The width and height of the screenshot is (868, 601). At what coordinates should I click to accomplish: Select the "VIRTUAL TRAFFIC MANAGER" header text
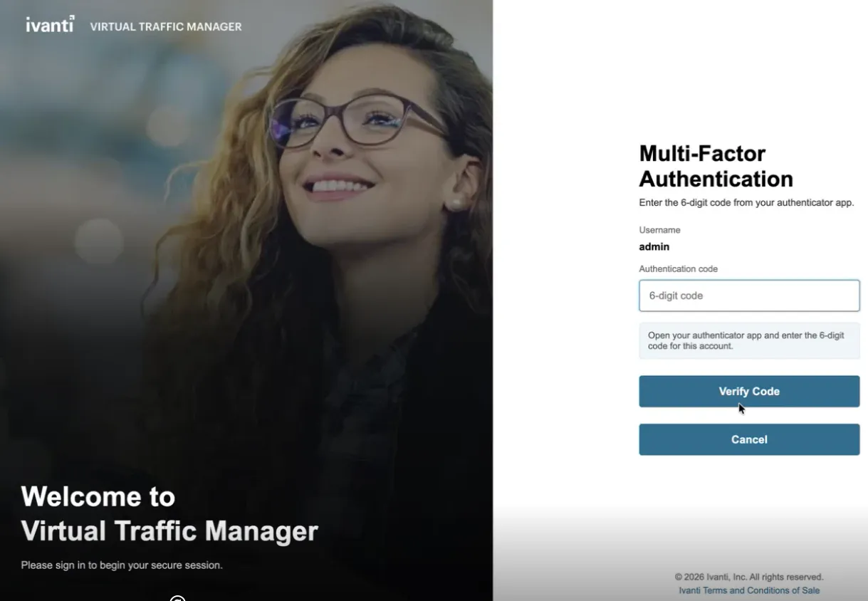click(x=166, y=27)
